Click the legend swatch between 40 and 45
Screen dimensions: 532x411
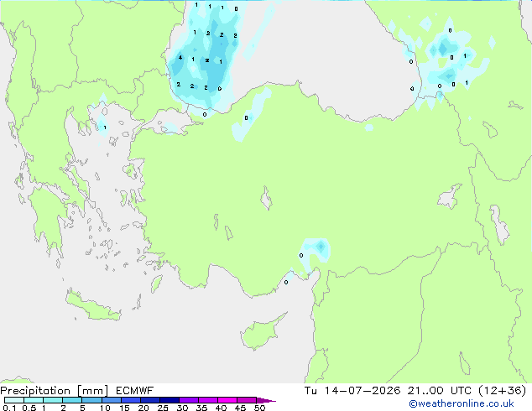point(227,400)
